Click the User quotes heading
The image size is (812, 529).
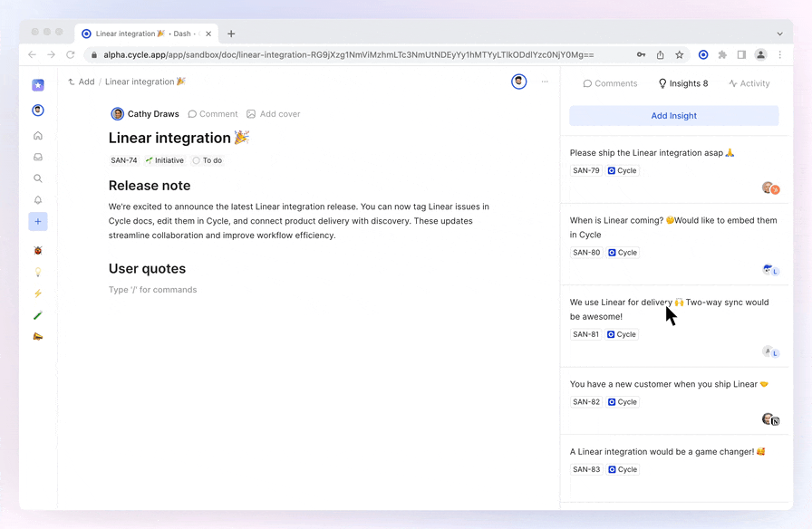[147, 269]
